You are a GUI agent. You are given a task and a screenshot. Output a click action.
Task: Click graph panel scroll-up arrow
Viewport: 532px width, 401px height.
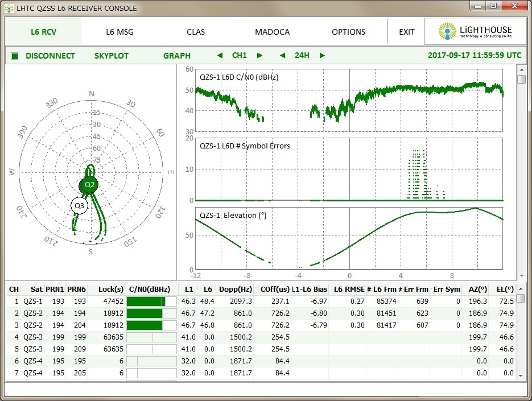(521, 69)
